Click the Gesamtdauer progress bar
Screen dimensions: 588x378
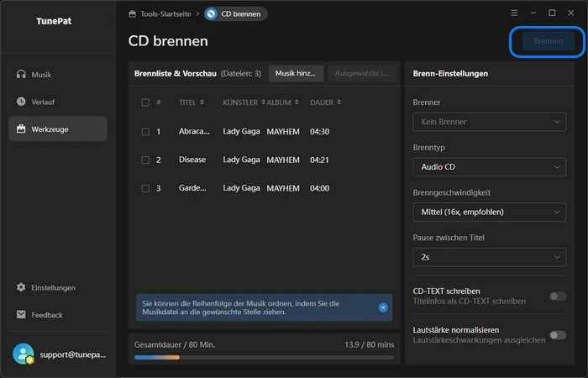(x=264, y=357)
